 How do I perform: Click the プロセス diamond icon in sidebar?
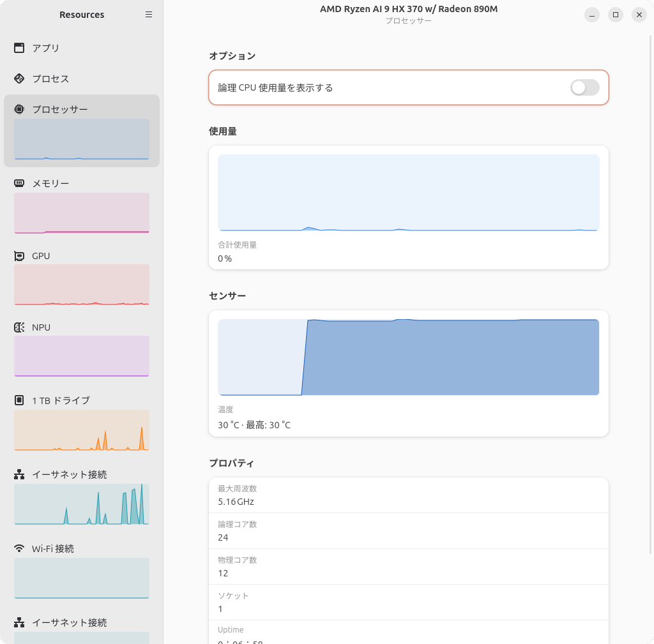click(19, 79)
